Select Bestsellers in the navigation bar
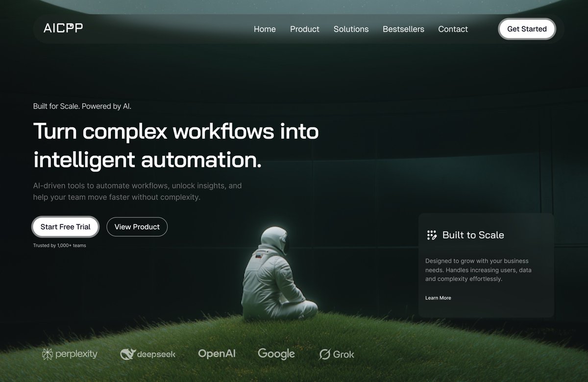The width and height of the screenshot is (588, 382). pyautogui.click(x=403, y=29)
